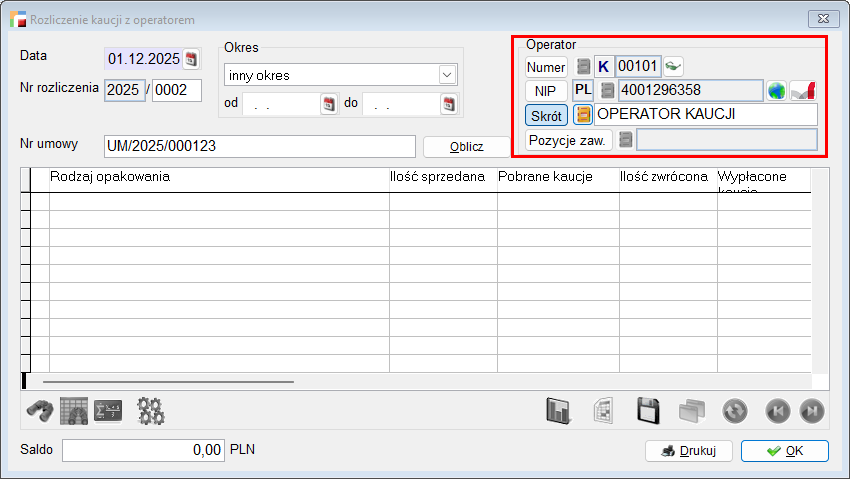
Task: Click the orange address book icon by Skrót
Action: 582,115
